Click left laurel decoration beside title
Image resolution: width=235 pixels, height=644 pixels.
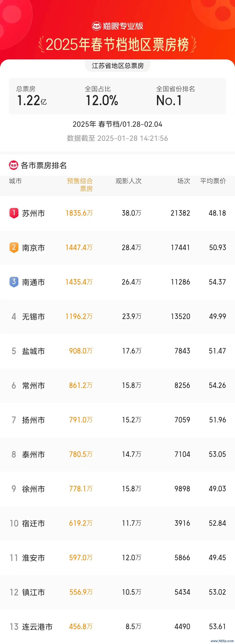42,45
